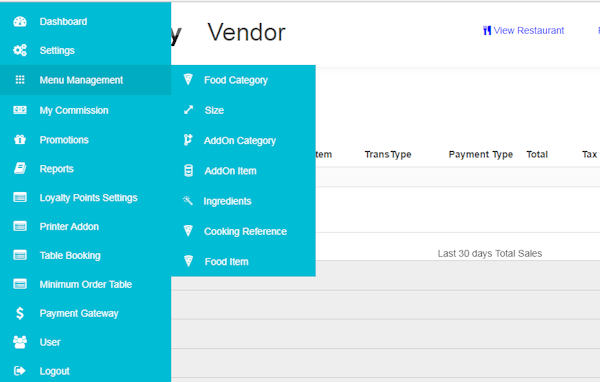Click the Menu Management grid icon

[20, 80]
